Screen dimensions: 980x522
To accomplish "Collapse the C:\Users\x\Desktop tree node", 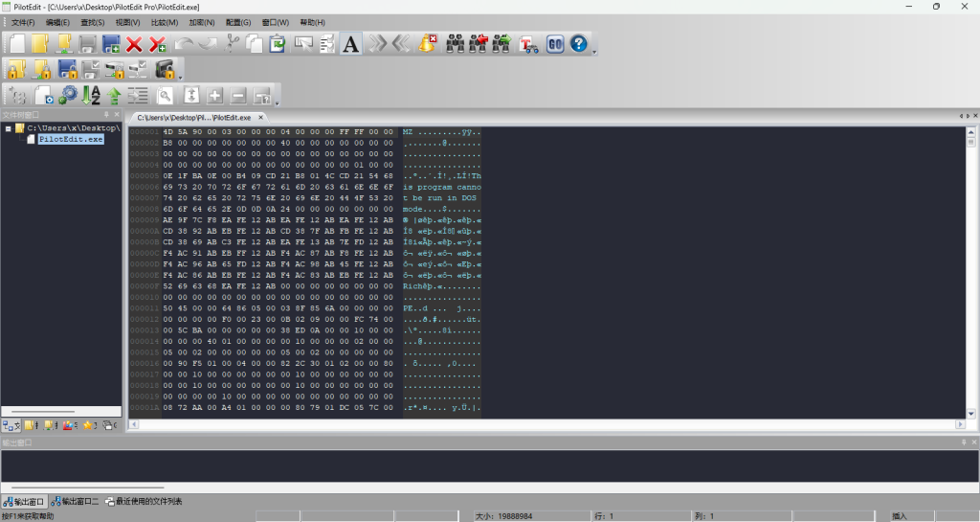I will coord(8,128).
